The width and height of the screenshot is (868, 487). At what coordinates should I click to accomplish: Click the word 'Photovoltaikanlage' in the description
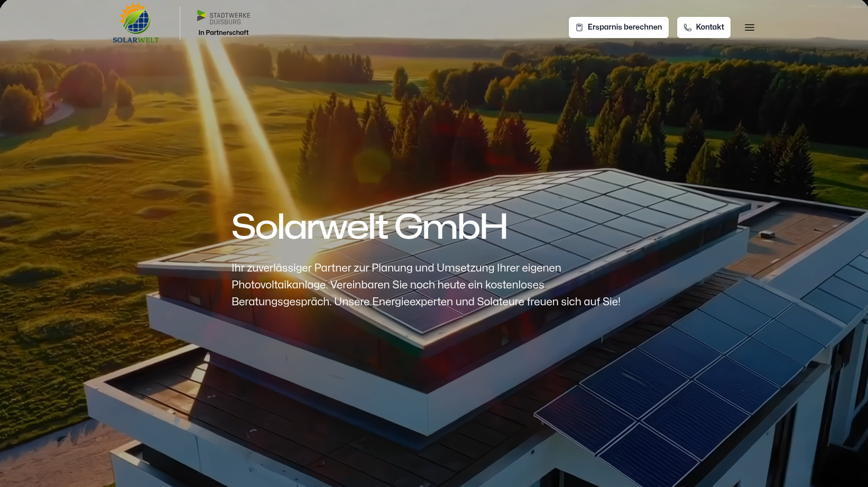tap(279, 285)
